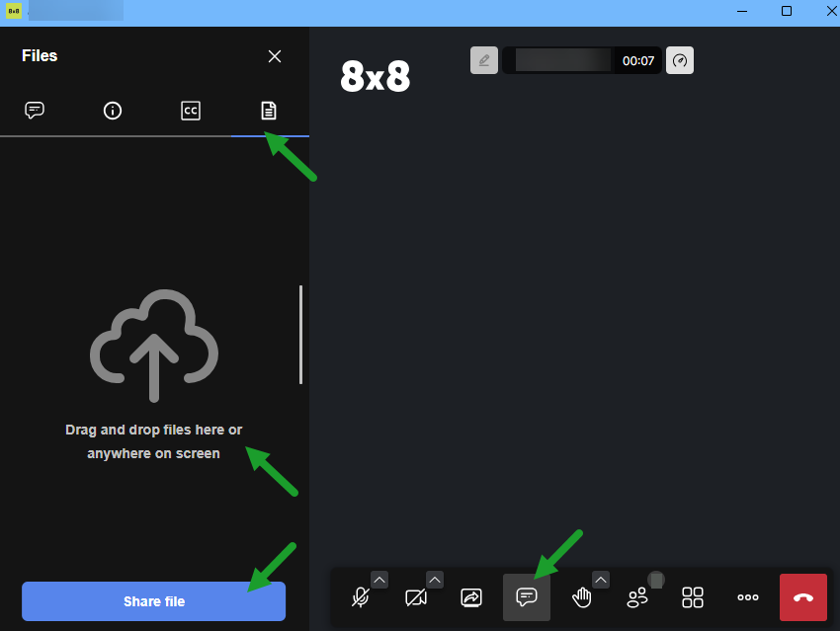Toggle tile view with the grid icon
The width and height of the screenshot is (840, 631).
pos(693,597)
